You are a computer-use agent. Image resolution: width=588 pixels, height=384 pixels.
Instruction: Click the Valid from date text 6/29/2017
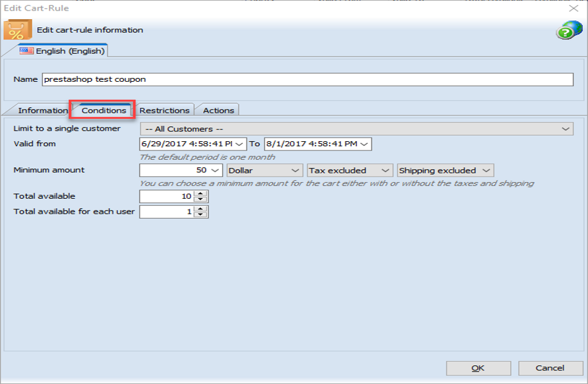(187, 144)
